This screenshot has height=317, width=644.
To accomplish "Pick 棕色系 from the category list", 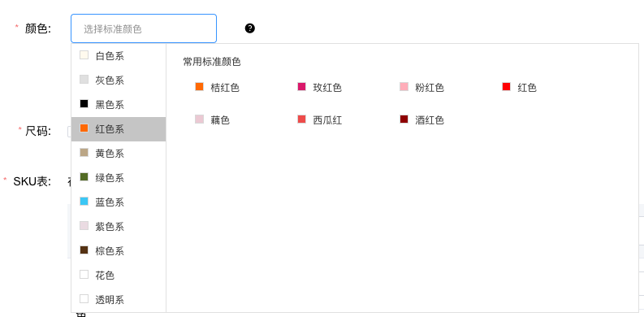I will [119, 251].
